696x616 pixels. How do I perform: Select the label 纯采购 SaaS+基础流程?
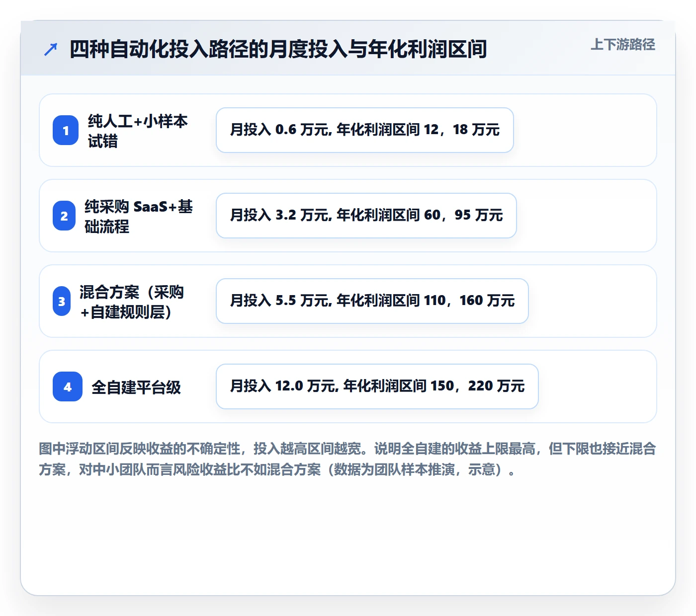pos(139,216)
